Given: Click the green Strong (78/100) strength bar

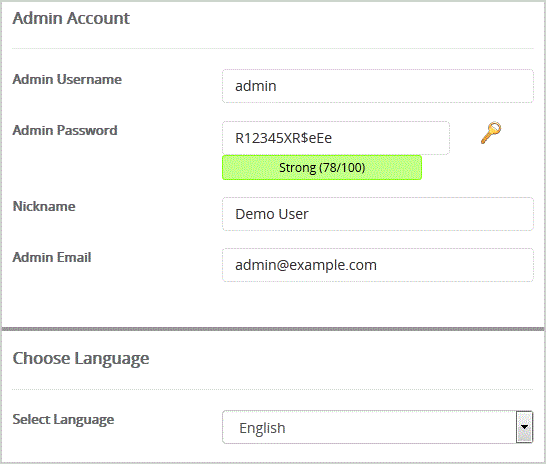Looking at the screenshot, I should coord(322,167).
